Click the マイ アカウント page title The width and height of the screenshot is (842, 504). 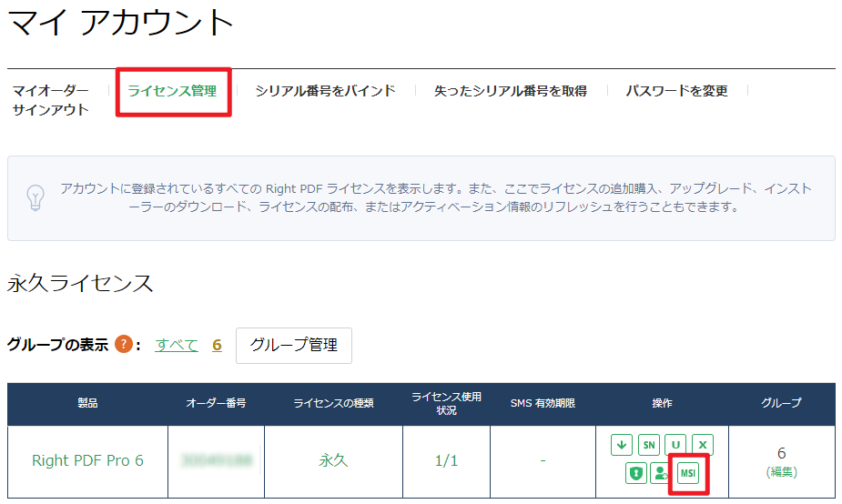click(121, 23)
